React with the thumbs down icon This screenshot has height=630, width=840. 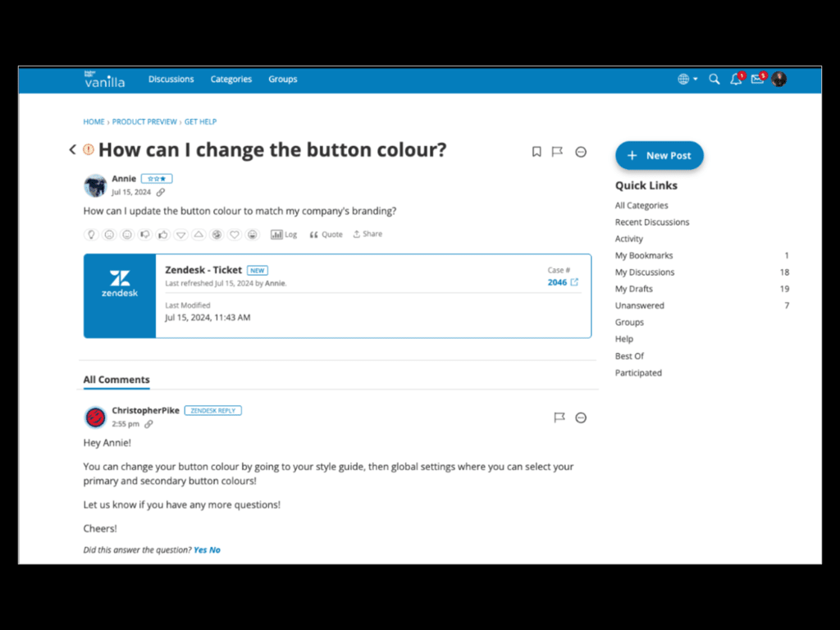click(x=144, y=235)
